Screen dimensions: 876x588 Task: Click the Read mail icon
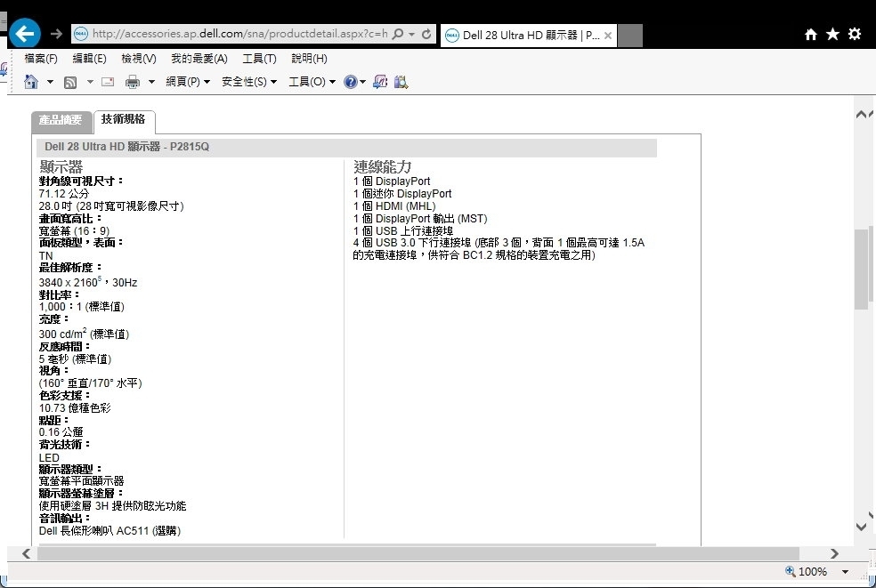tap(108, 82)
